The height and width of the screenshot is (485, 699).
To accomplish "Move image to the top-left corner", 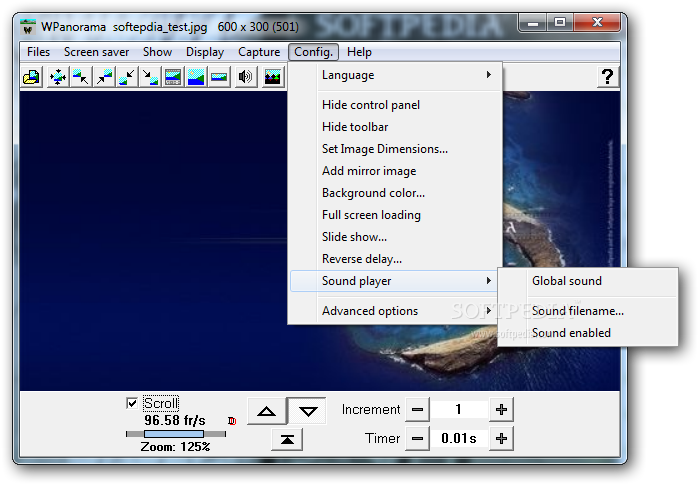I will 81,77.
